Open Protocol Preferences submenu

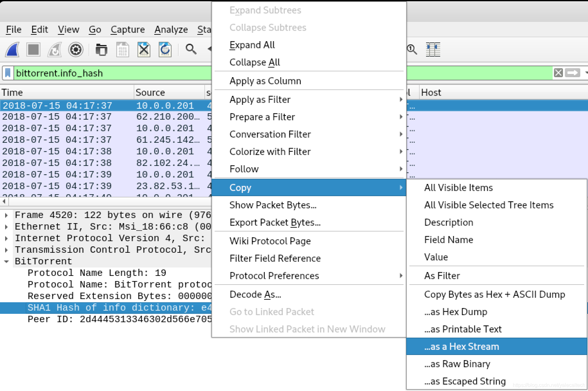tap(309, 276)
